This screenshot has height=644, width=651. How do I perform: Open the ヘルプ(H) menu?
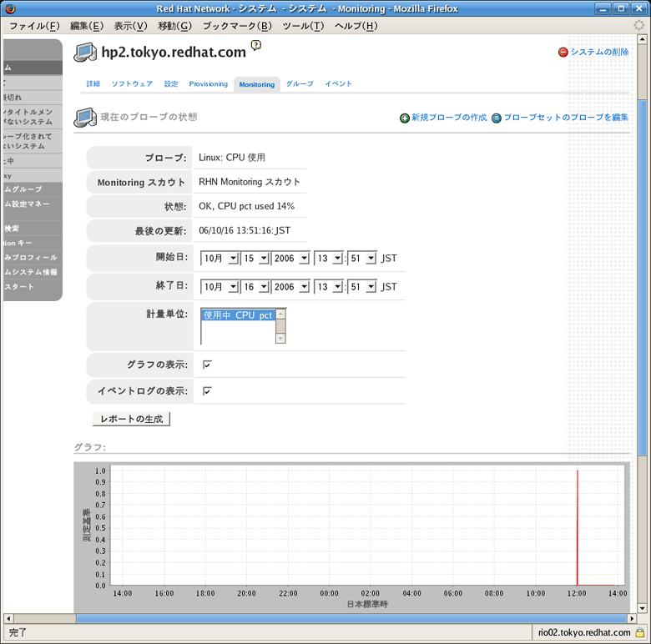click(356, 26)
